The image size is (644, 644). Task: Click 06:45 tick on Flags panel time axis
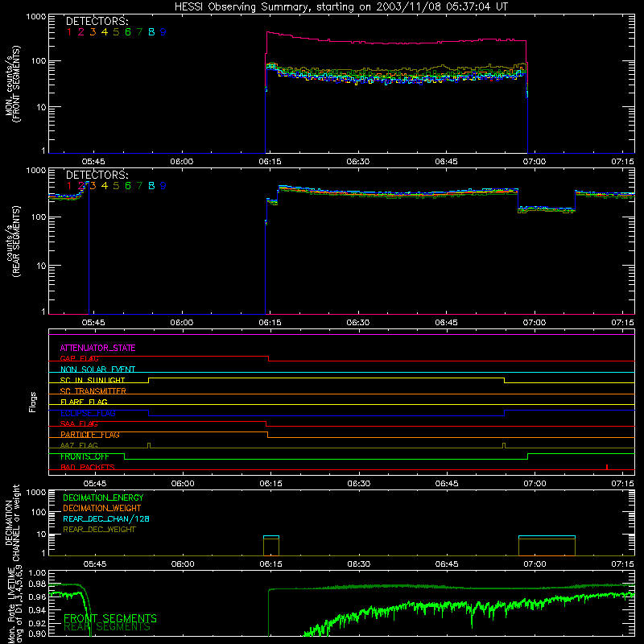coord(447,484)
